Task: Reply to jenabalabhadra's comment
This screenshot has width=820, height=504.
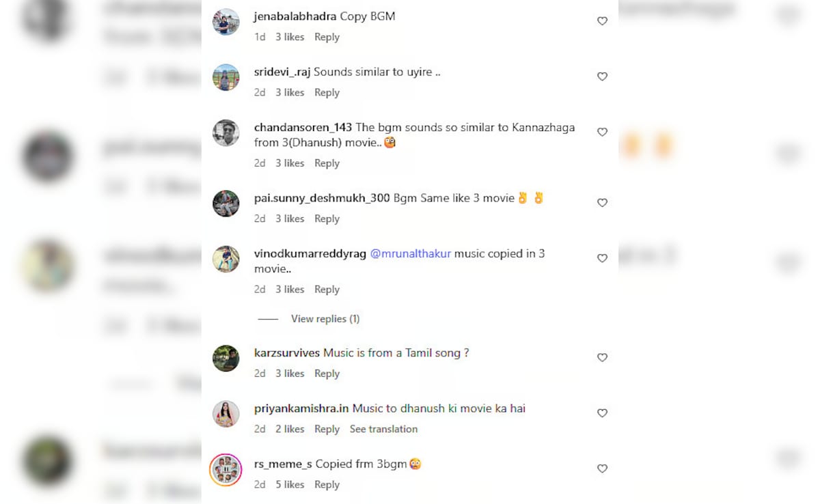Action: pyautogui.click(x=327, y=37)
